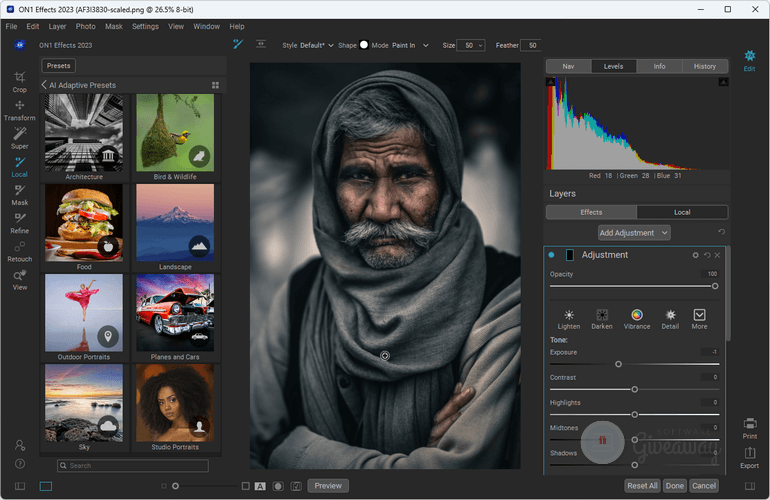The image size is (770, 500).
Task: Click the Presets button
Action: click(58, 66)
